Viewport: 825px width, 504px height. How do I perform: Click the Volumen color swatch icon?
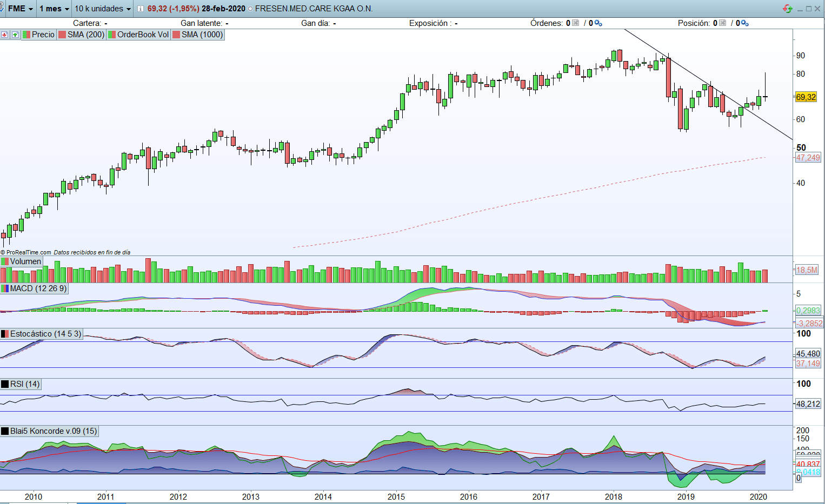coord(5,261)
